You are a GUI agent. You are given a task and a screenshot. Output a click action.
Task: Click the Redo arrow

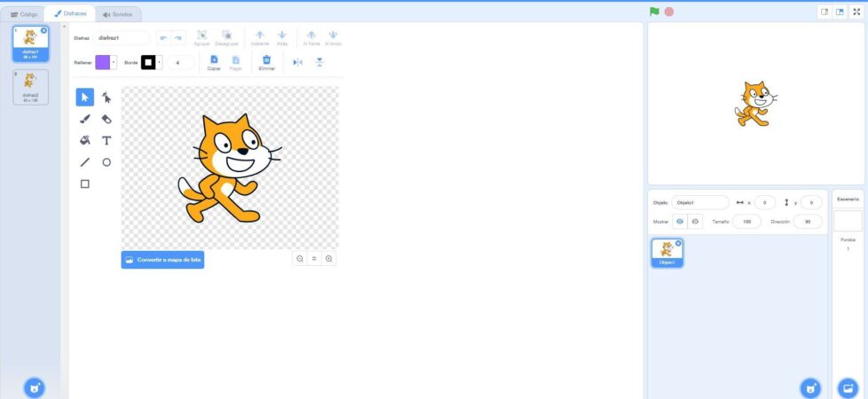pos(178,38)
